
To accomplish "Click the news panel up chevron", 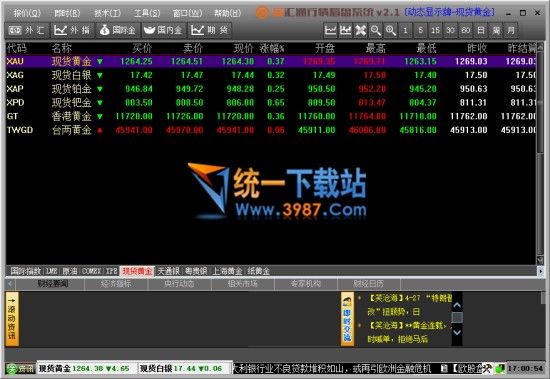I will (x=457, y=305).
